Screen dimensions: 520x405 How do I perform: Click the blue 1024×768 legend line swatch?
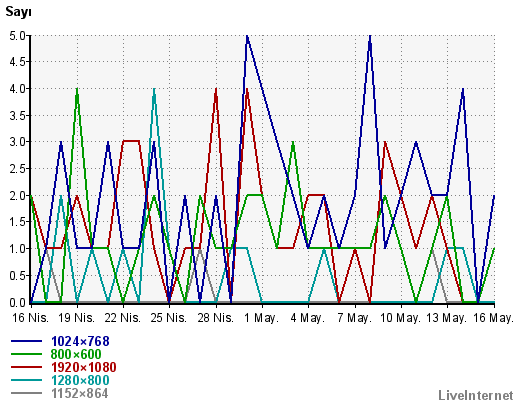[x=26, y=341]
